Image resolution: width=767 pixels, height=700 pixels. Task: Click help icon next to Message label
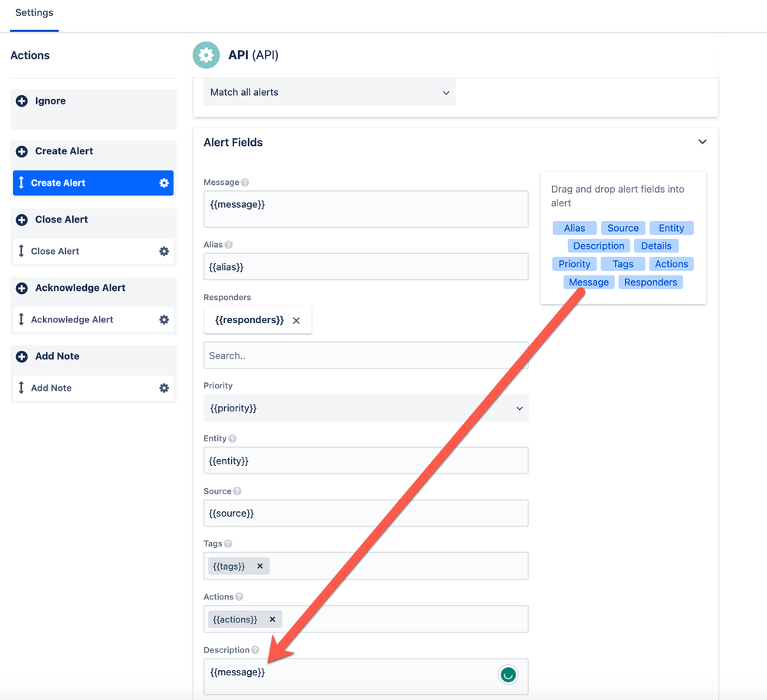pos(245,183)
